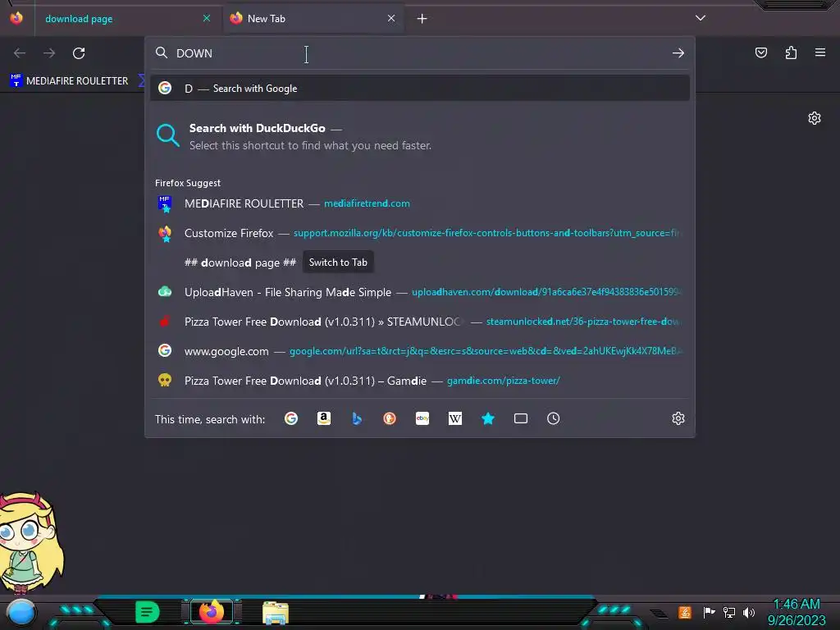Click the Go arrow in the address bar
Image resolution: width=840 pixels, height=630 pixels.
point(678,53)
